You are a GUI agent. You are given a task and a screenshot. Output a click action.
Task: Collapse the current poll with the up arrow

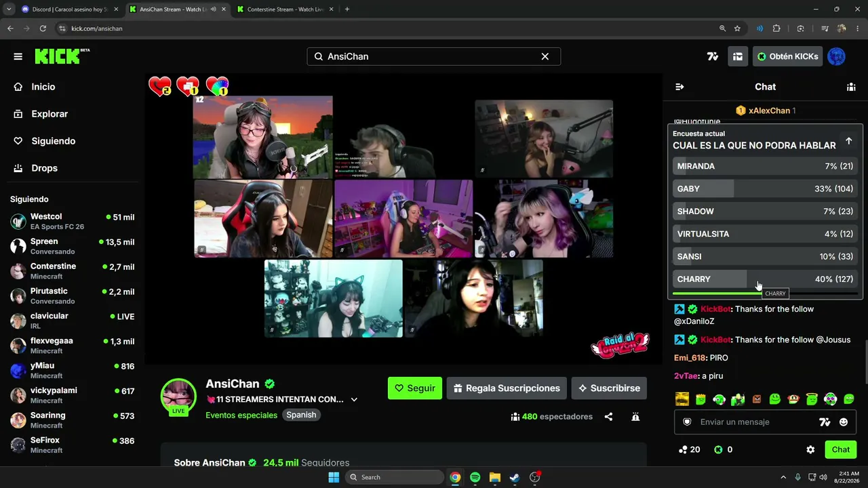tap(848, 141)
